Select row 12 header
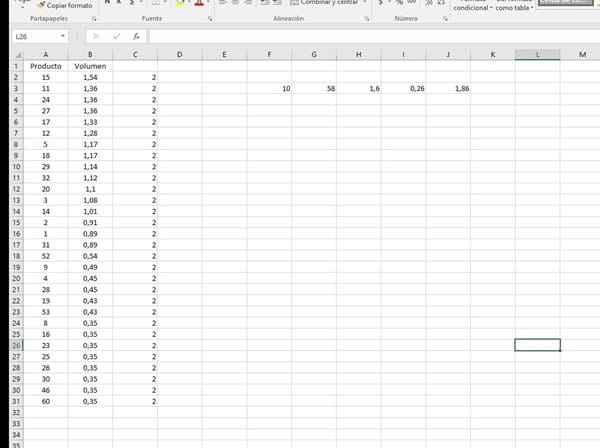 pos(16,189)
